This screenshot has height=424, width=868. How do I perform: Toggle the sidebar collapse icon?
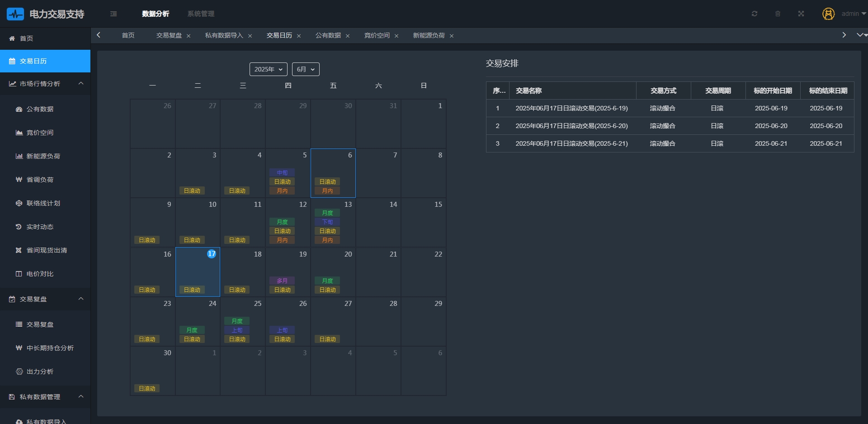(113, 14)
